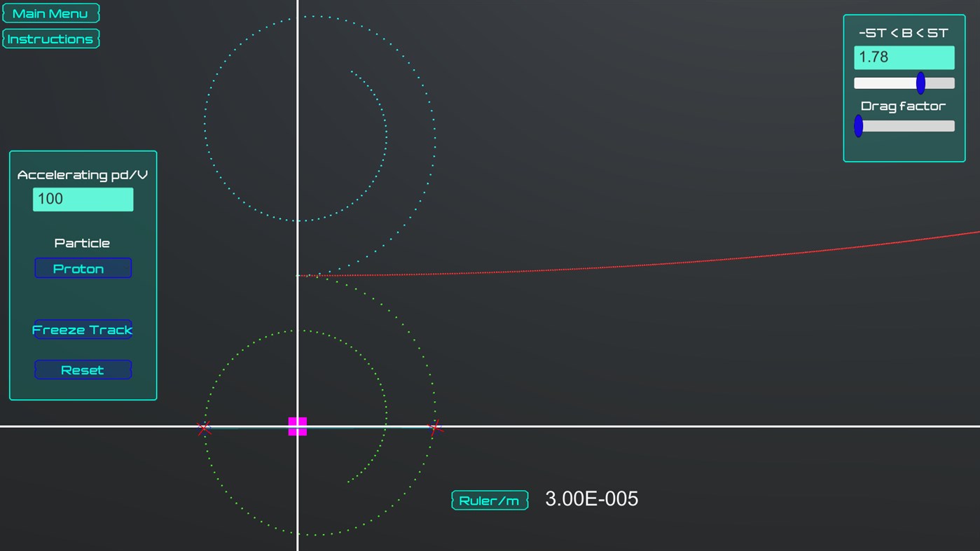Click the ruler distance readout 3.00E-005

(591, 499)
